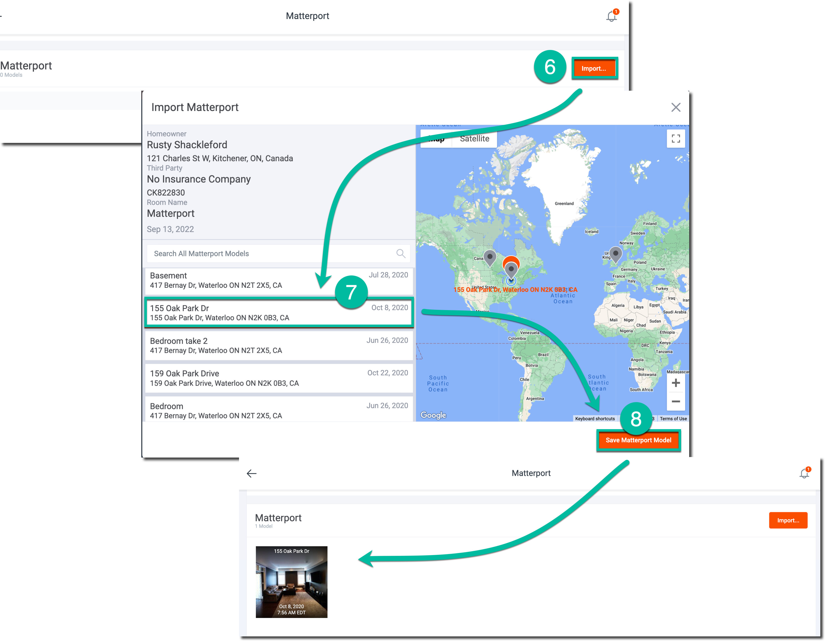Close the Import Matterport dialog

click(x=676, y=107)
